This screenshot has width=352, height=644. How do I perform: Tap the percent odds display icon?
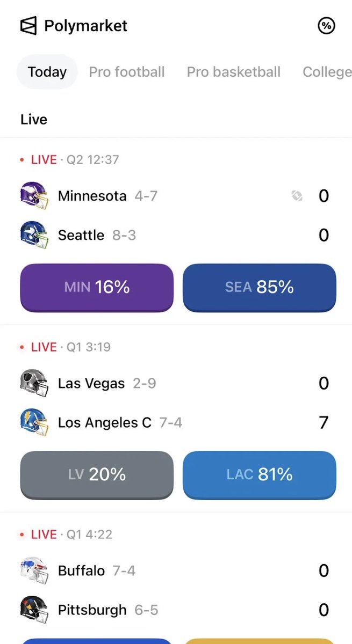(x=326, y=26)
